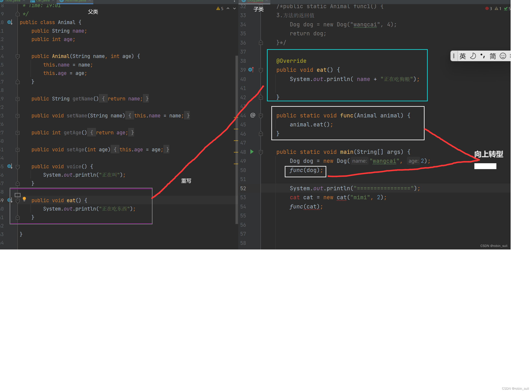Click the @ gutter icon beside func method
The width and height of the screenshot is (532, 392).
(x=253, y=115)
